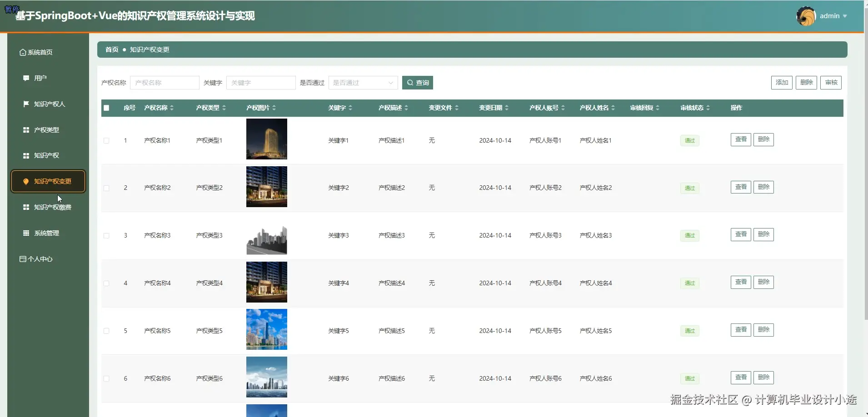Select the checkbox beside 产权名称3
This screenshot has width=868, height=417.
[106, 235]
